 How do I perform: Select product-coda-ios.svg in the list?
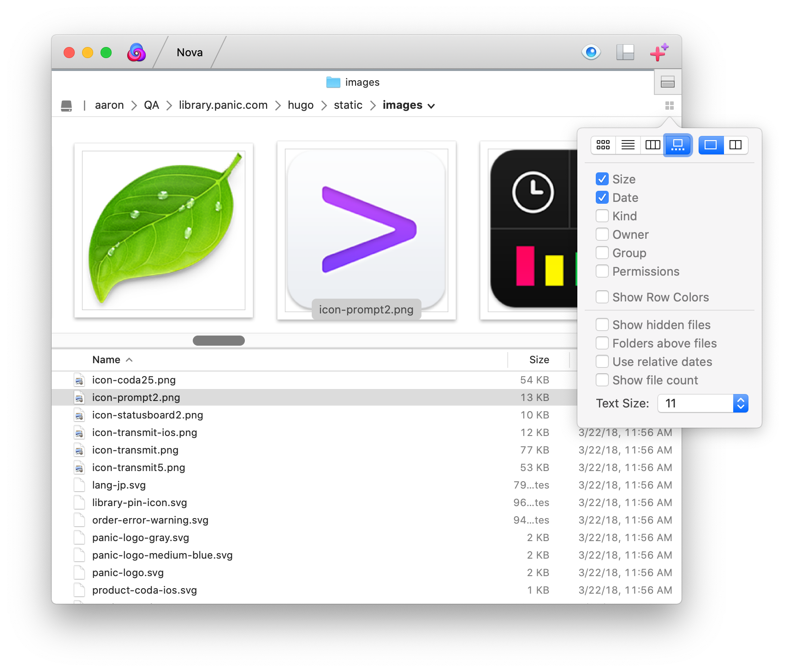144,590
